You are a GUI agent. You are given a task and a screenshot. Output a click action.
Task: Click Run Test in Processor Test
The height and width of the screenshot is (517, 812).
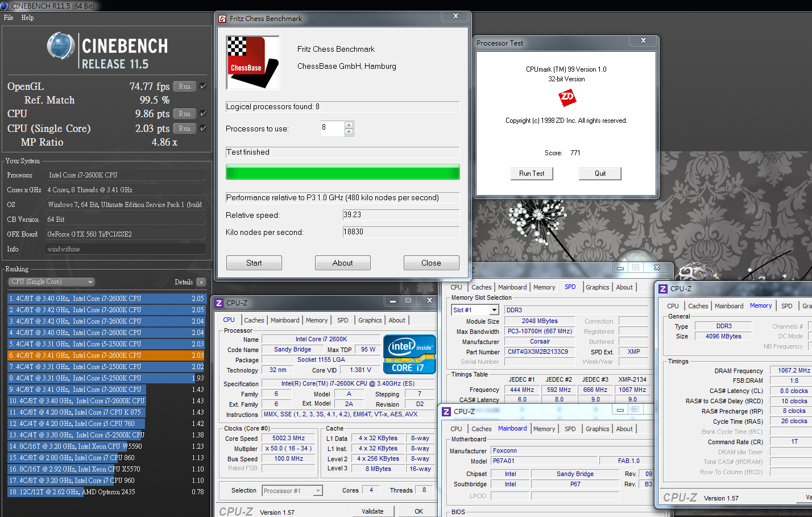[x=532, y=173]
